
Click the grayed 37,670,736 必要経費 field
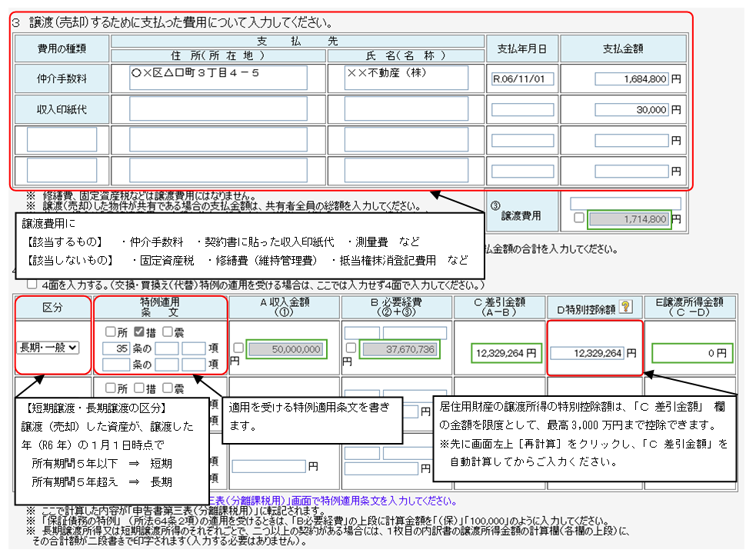400,349
